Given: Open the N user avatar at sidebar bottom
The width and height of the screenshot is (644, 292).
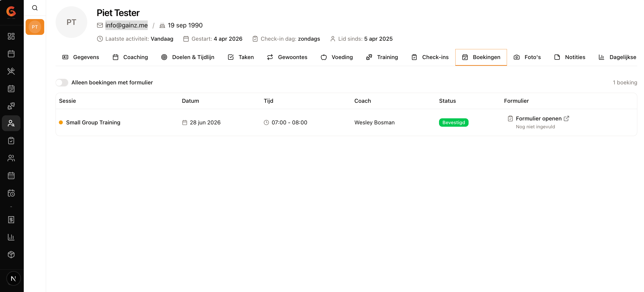Looking at the screenshot, I should pyautogui.click(x=13, y=278).
